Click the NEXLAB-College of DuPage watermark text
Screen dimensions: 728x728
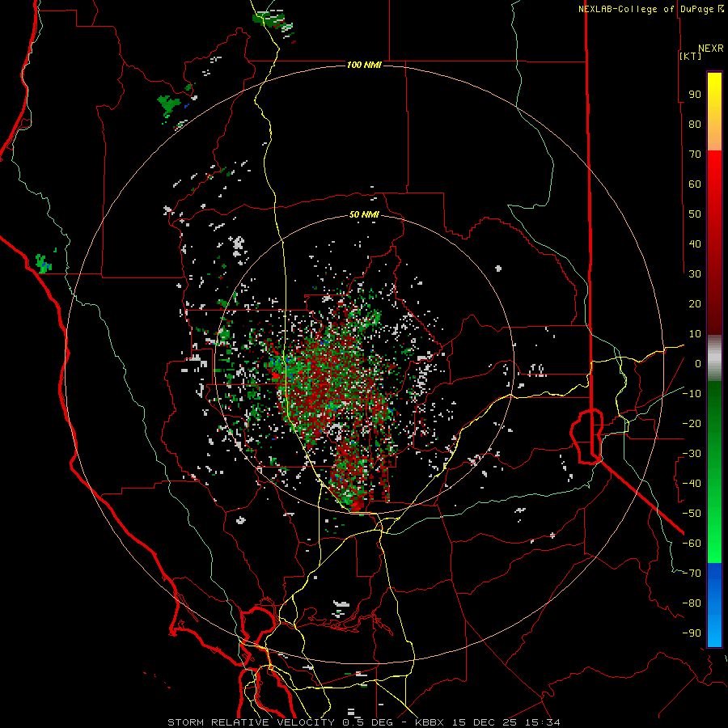(x=647, y=9)
